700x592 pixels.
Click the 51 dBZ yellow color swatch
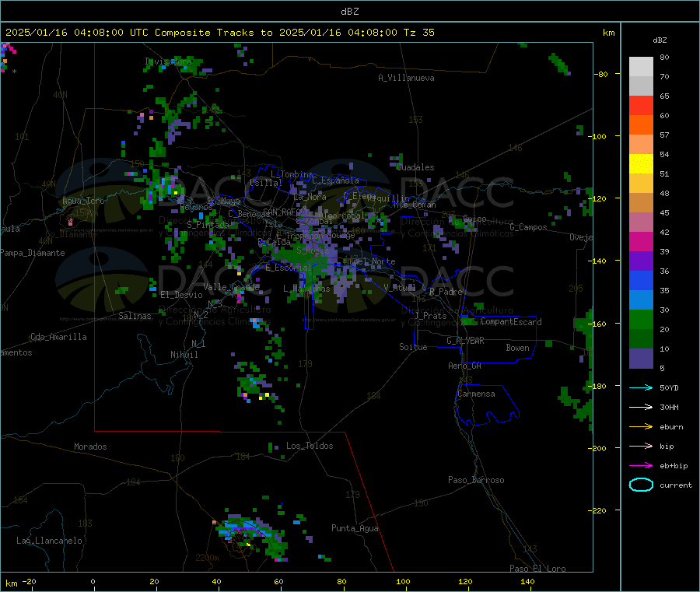click(x=641, y=164)
